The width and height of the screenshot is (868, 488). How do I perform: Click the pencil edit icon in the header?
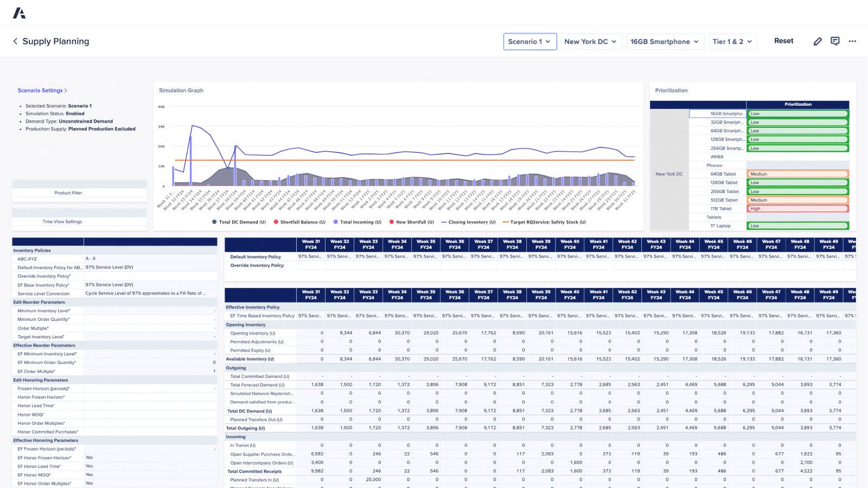(818, 41)
